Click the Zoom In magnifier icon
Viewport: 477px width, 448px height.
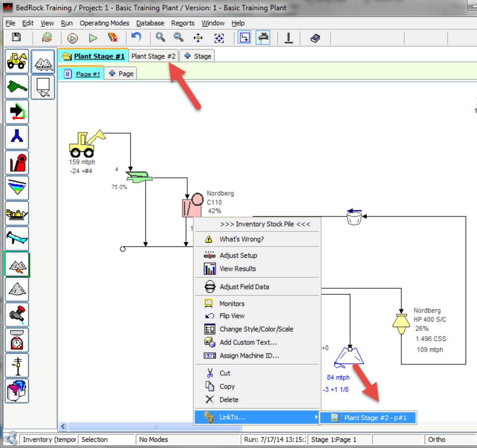160,37
